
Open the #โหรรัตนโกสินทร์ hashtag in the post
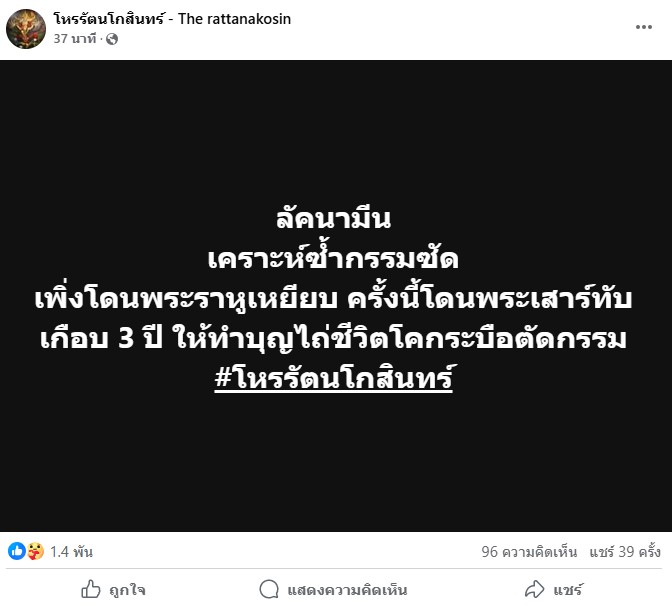point(333,378)
